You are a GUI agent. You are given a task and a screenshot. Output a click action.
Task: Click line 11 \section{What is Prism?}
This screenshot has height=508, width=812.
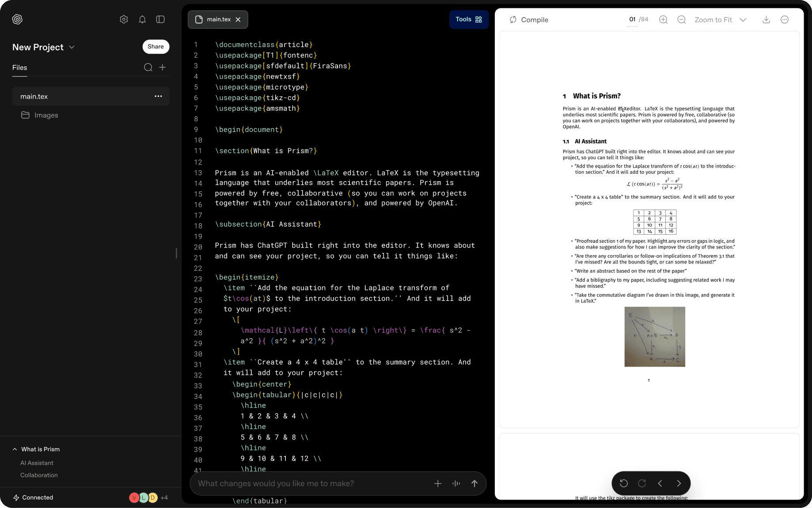click(x=266, y=151)
